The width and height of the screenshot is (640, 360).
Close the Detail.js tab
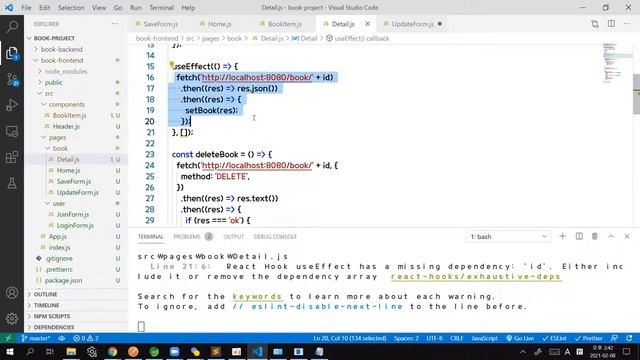[x=367, y=24]
